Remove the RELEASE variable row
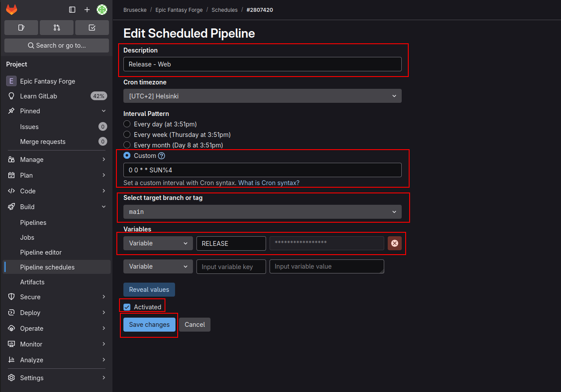The image size is (561, 392). [x=395, y=243]
